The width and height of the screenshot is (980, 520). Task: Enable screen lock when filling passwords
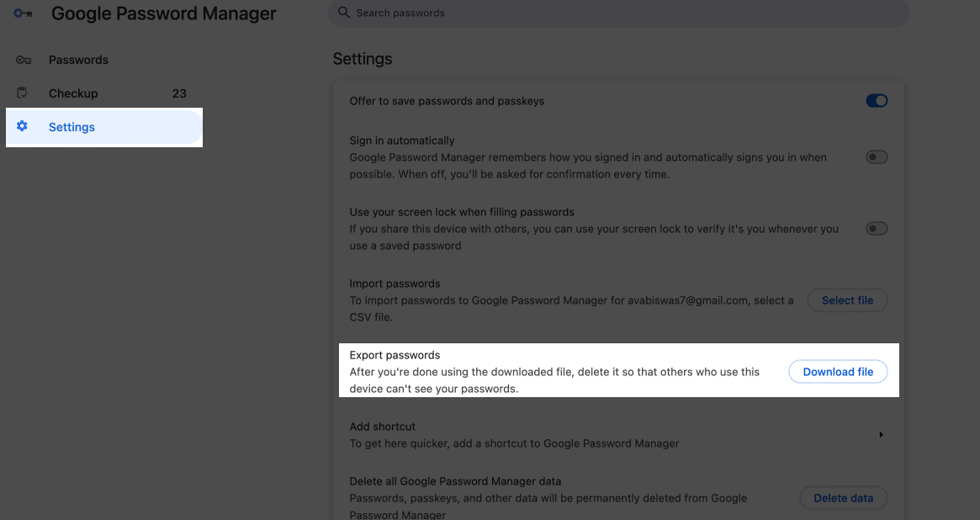(877, 228)
